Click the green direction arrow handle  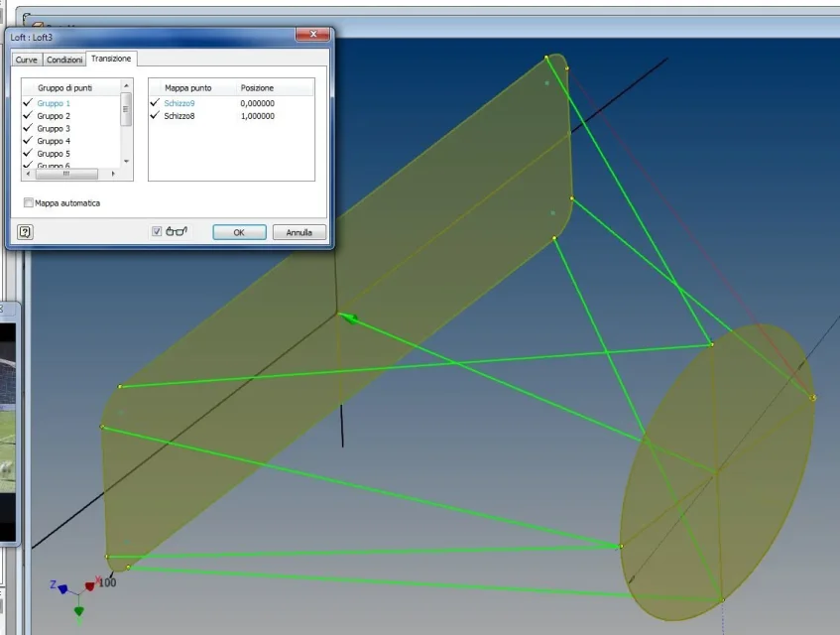point(349,317)
